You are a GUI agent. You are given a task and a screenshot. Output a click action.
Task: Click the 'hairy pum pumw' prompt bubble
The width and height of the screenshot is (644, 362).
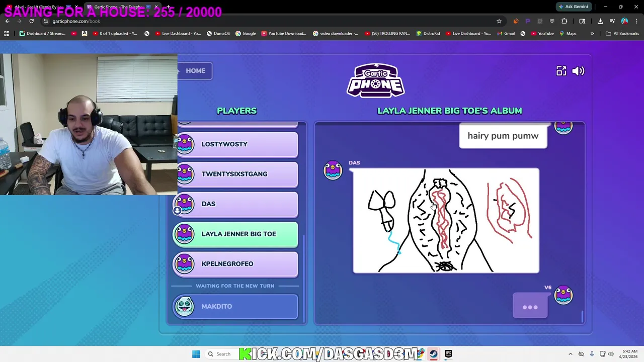point(503,136)
